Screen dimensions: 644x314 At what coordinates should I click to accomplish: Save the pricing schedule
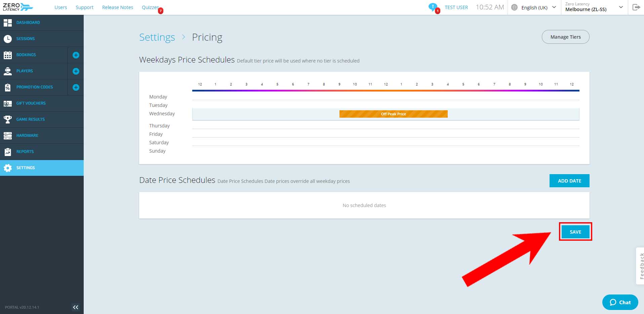575,232
